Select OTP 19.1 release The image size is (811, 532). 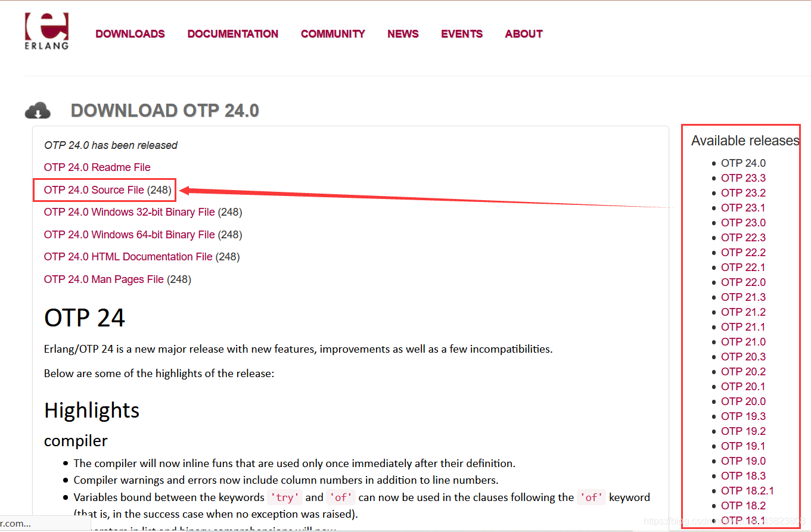[743, 446]
